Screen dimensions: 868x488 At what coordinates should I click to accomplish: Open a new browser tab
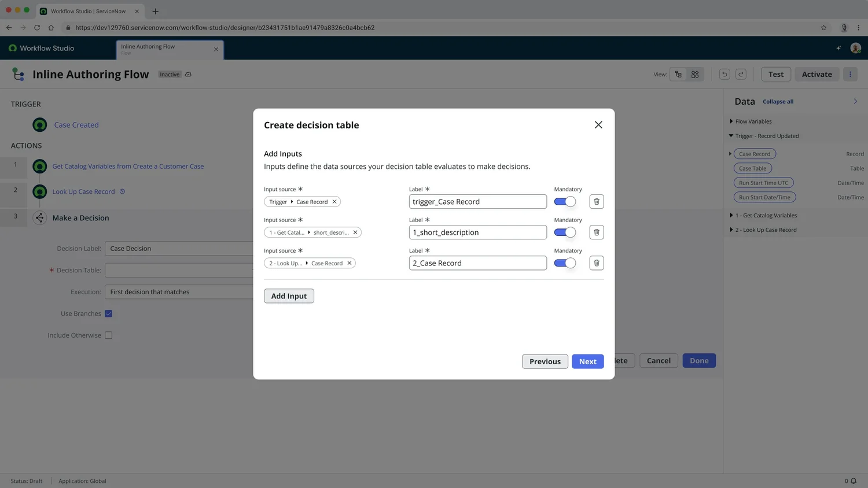(155, 11)
